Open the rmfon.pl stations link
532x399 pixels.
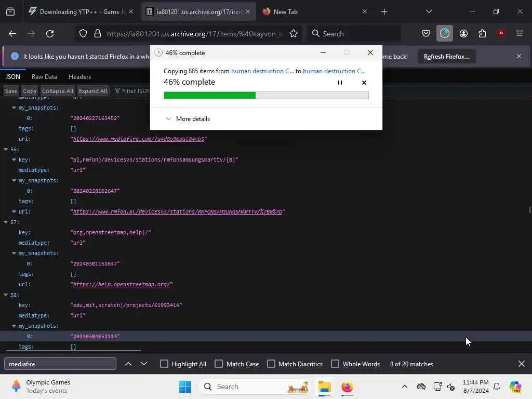(x=178, y=212)
